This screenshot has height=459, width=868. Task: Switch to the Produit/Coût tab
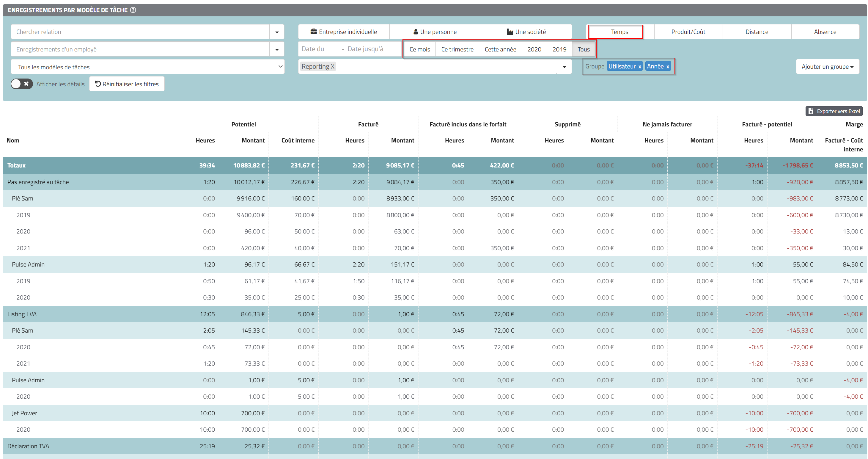(x=688, y=32)
